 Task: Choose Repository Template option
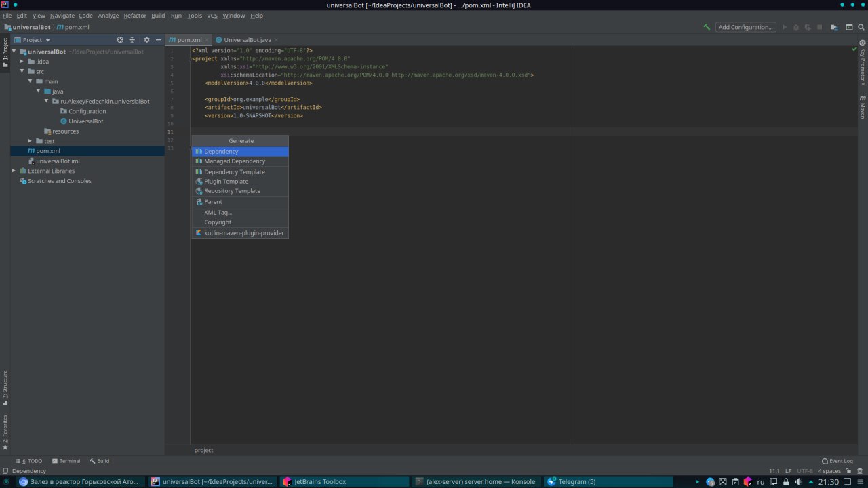[240, 191]
